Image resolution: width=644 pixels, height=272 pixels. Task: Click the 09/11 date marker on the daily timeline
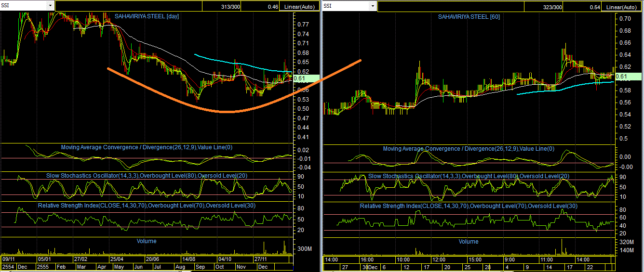click(9, 259)
